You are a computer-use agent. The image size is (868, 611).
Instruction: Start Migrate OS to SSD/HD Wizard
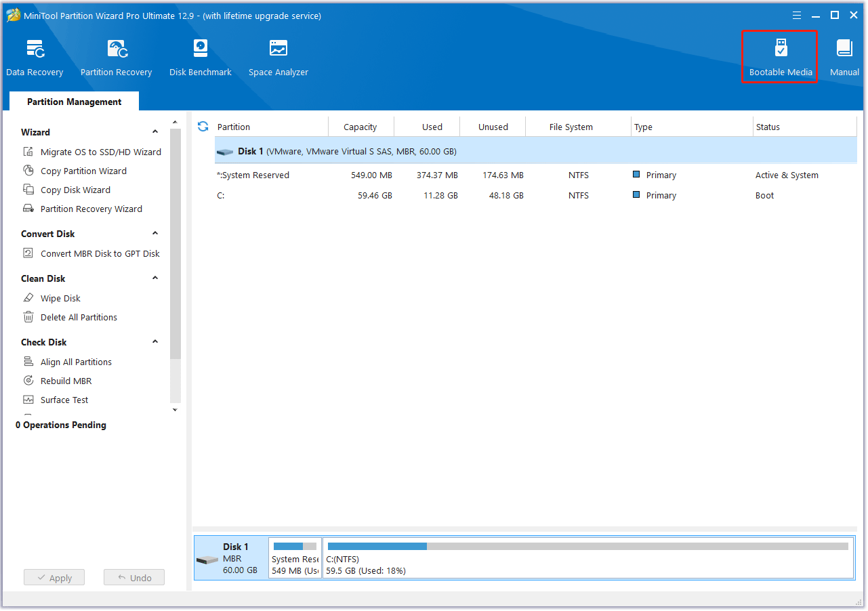pos(100,152)
